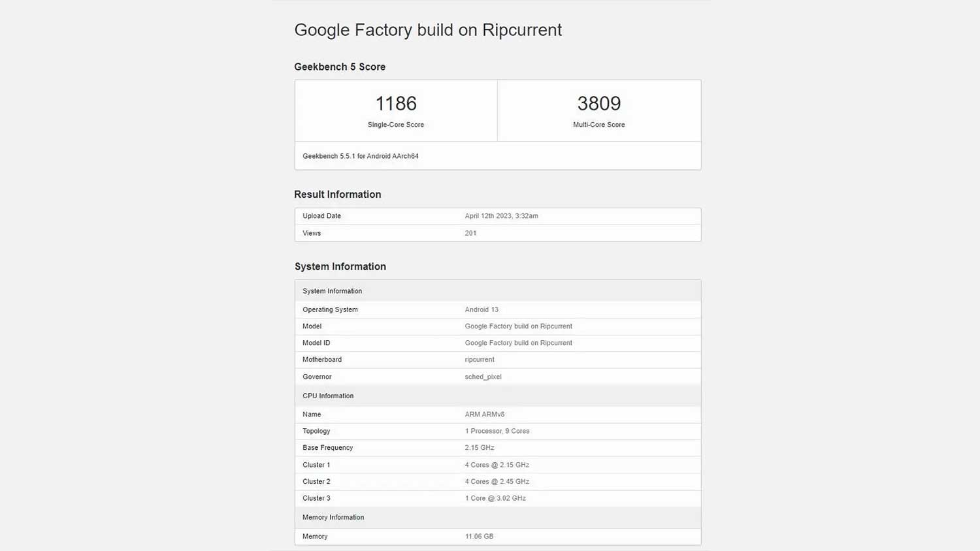The width and height of the screenshot is (980, 551).
Task: Click the Motherboard value ripcurrent
Action: [x=480, y=360]
